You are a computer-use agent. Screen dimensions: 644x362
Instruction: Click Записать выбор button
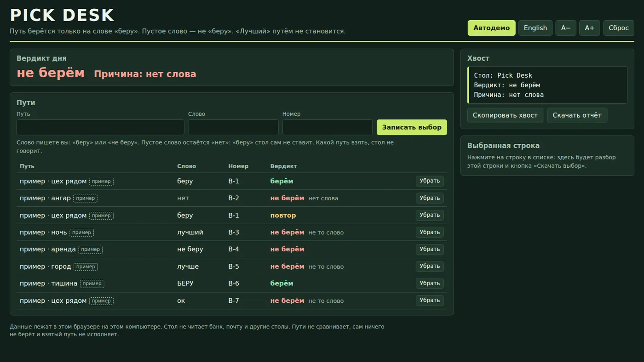pos(412,127)
